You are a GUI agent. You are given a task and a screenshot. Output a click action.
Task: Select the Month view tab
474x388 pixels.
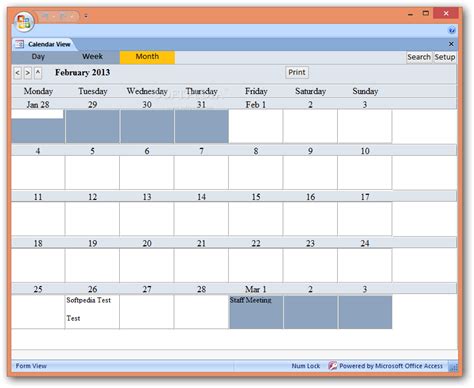tap(147, 57)
